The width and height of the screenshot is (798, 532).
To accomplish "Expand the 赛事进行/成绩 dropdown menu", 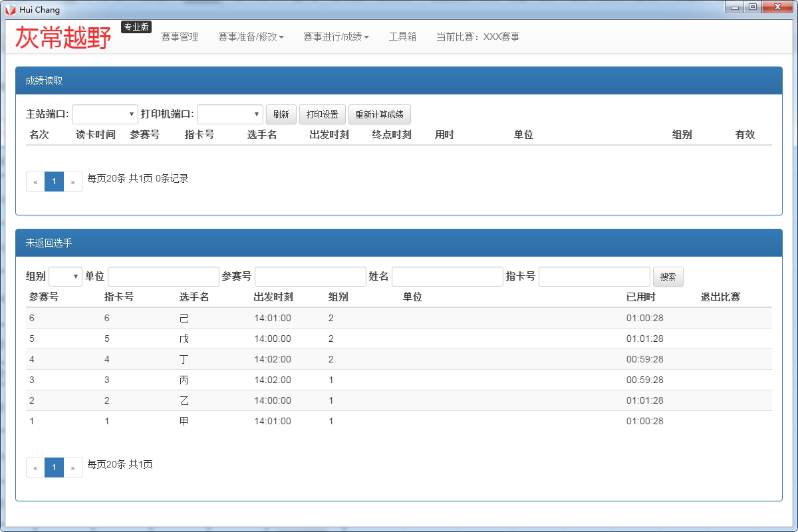I will 336,37.
